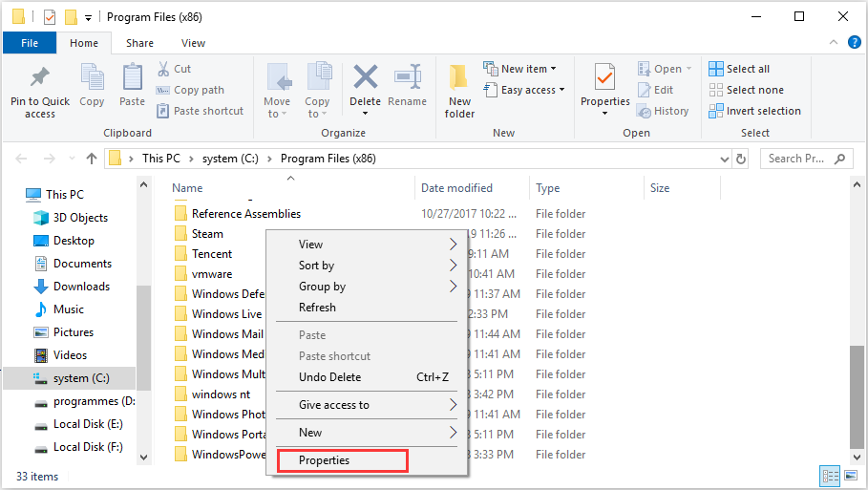
Task: Click Select all in ribbon
Action: 739,69
